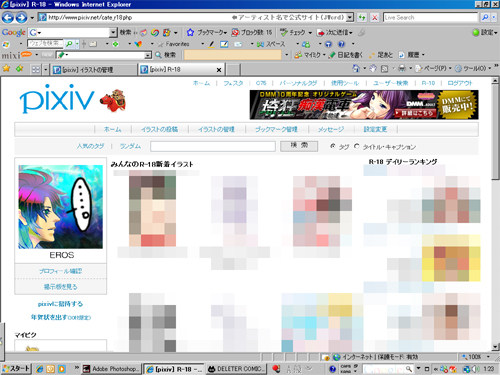Select the title/caption search radio button
500x375 pixels.
pyautogui.click(x=357, y=146)
